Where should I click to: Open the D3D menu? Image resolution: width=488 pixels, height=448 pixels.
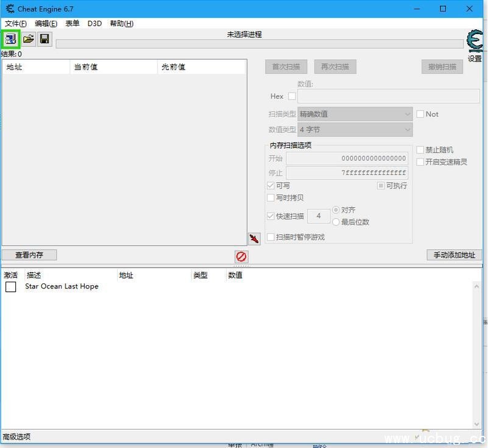(94, 24)
